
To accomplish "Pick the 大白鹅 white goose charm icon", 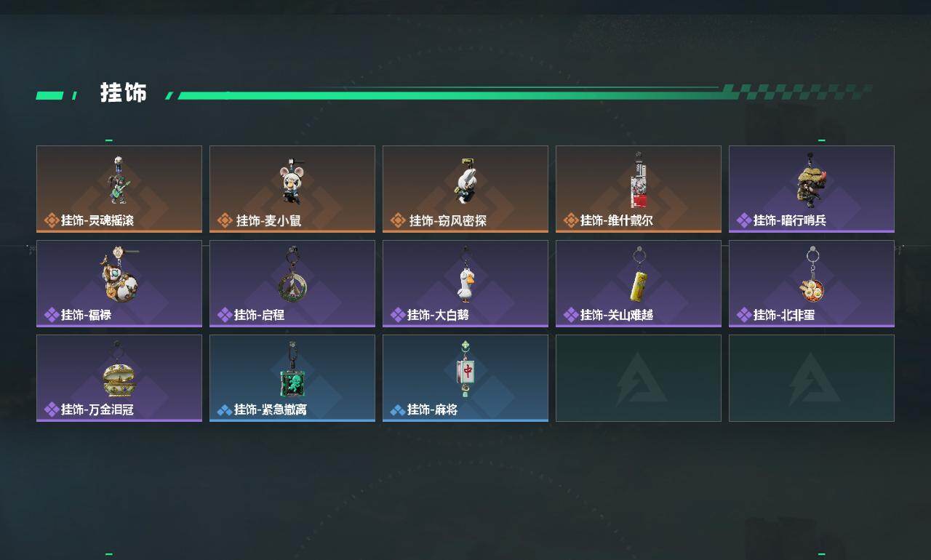I will 465,276.
